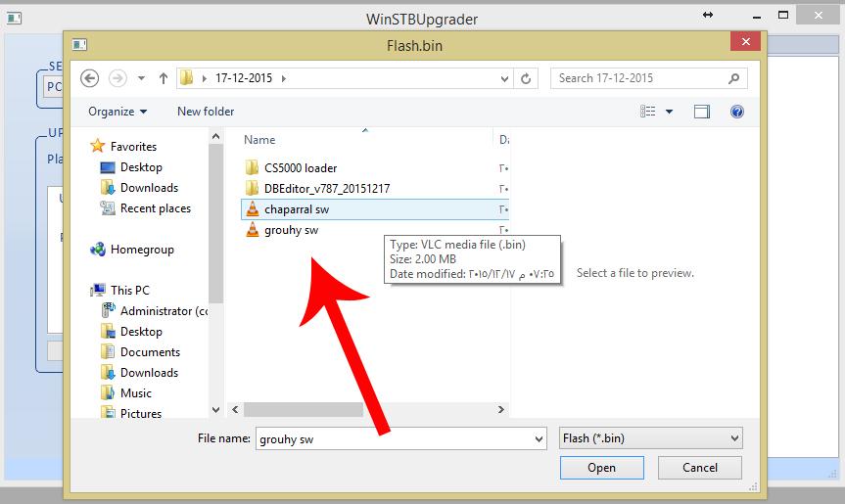Open the Flash (*.bin) file type dropdown
This screenshot has width=845, height=504.
pyautogui.click(x=651, y=438)
